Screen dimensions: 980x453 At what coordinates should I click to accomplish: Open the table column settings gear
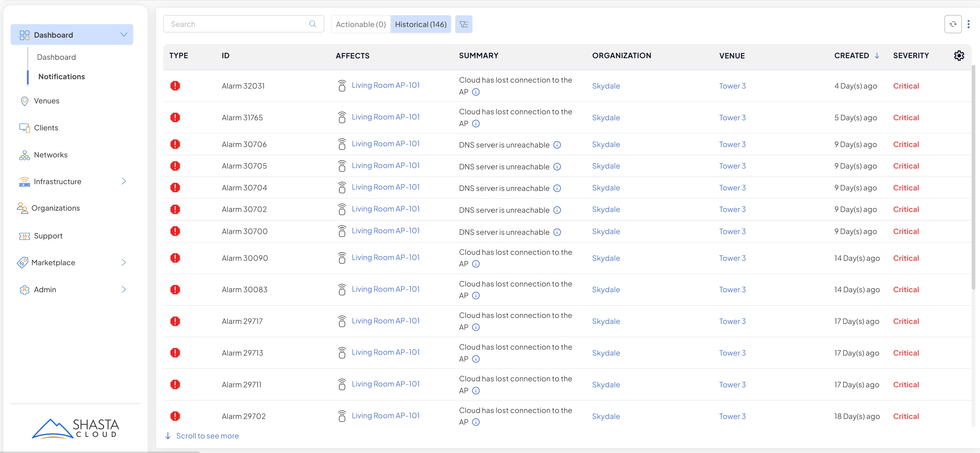[959, 56]
